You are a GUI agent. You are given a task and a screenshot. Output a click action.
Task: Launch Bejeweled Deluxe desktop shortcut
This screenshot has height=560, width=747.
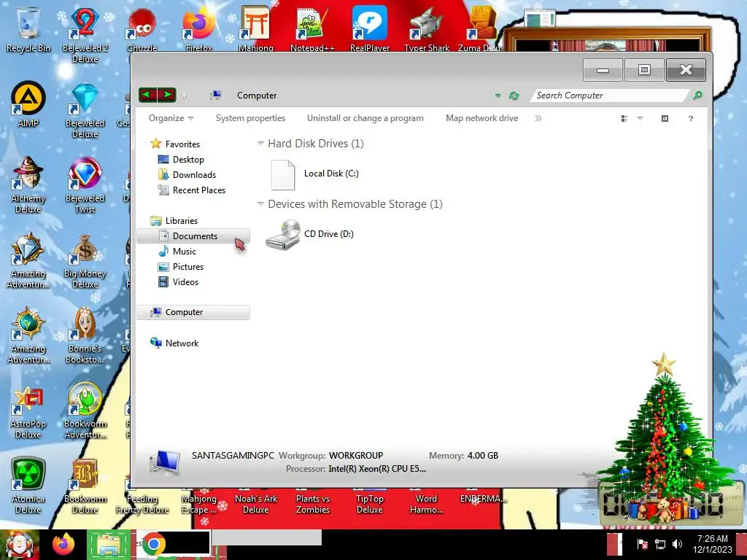pos(85,111)
